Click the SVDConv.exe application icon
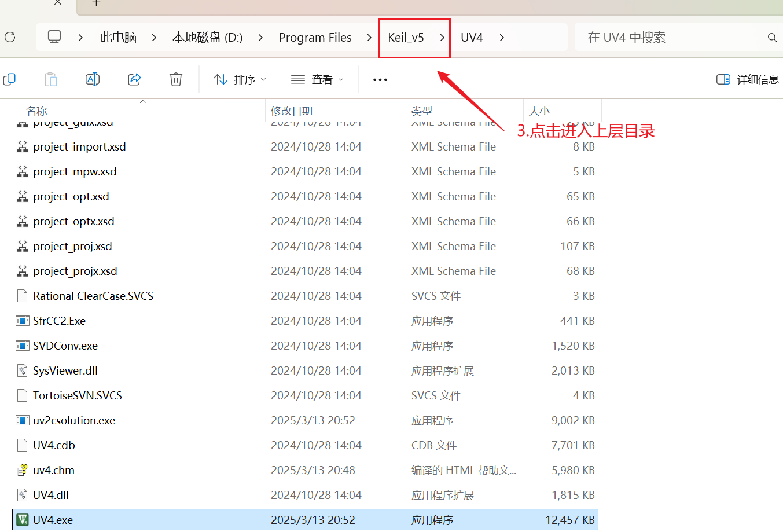The width and height of the screenshot is (783, 532). [23, 346]
